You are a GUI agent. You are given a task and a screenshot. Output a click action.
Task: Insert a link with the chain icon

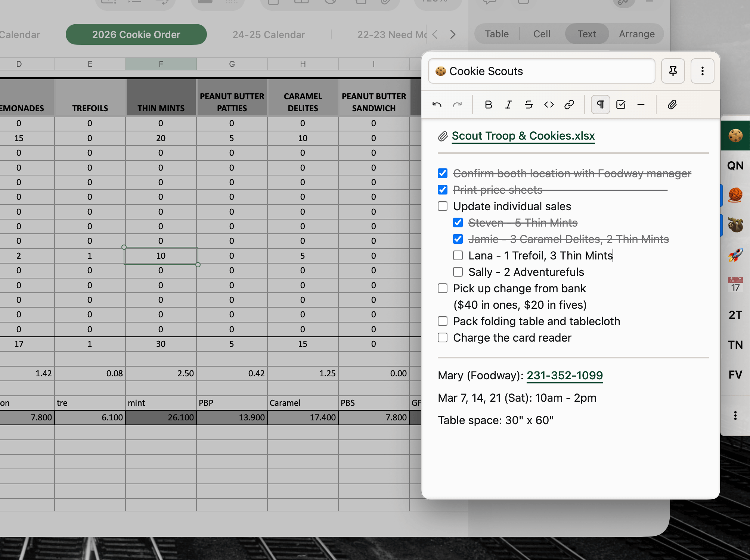[x=569, y=105]
